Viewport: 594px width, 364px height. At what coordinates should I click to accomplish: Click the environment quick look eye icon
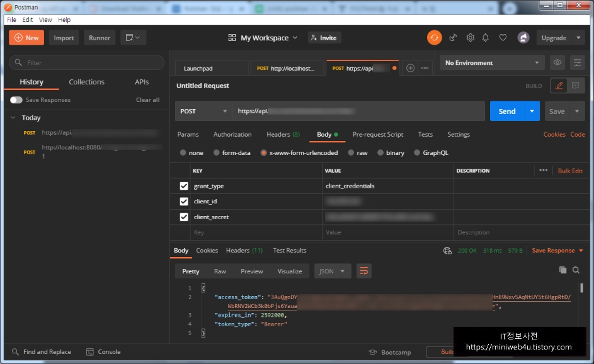[x=557, y=62]
